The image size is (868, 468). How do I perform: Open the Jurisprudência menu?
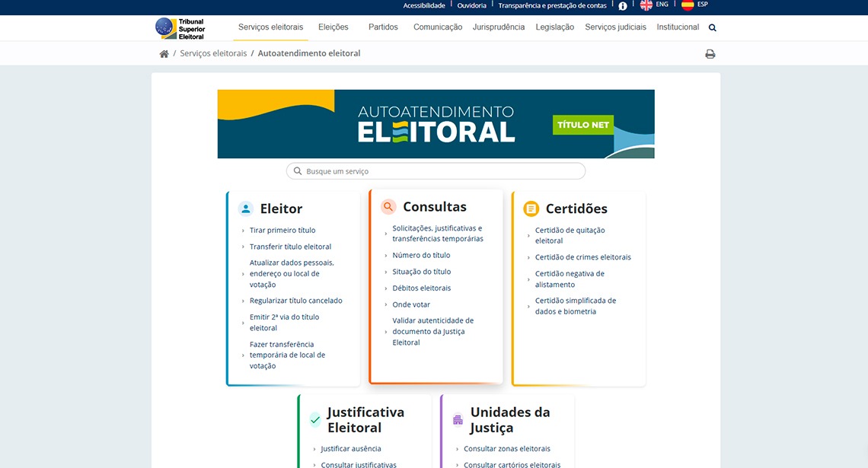coord(498,27)
